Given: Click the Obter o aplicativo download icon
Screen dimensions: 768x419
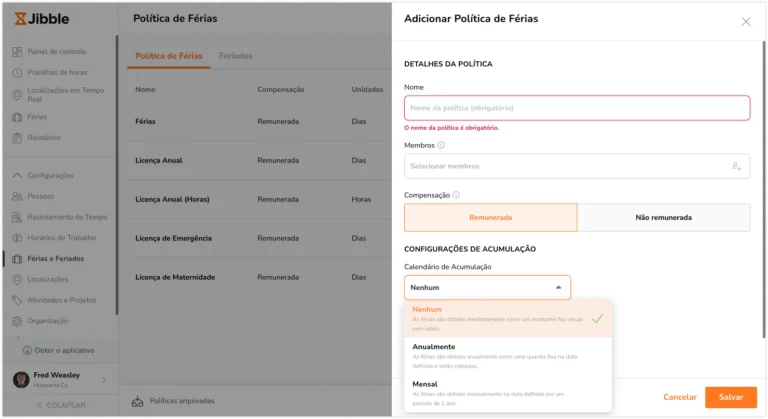Looking at the screenshot, I should pyautogui.click(x=27, y=350).
